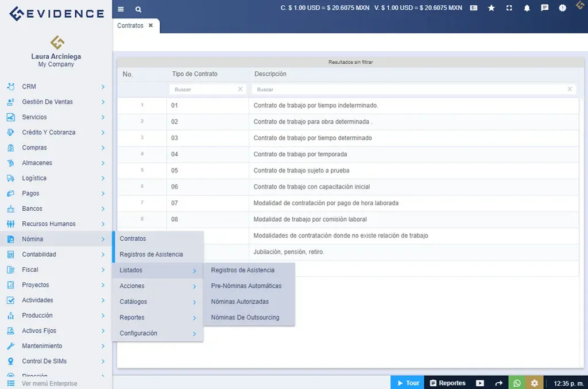Open the gold settings gear in bottom bar
This screenshot has width=588, height=389.
tap(535, 383)
